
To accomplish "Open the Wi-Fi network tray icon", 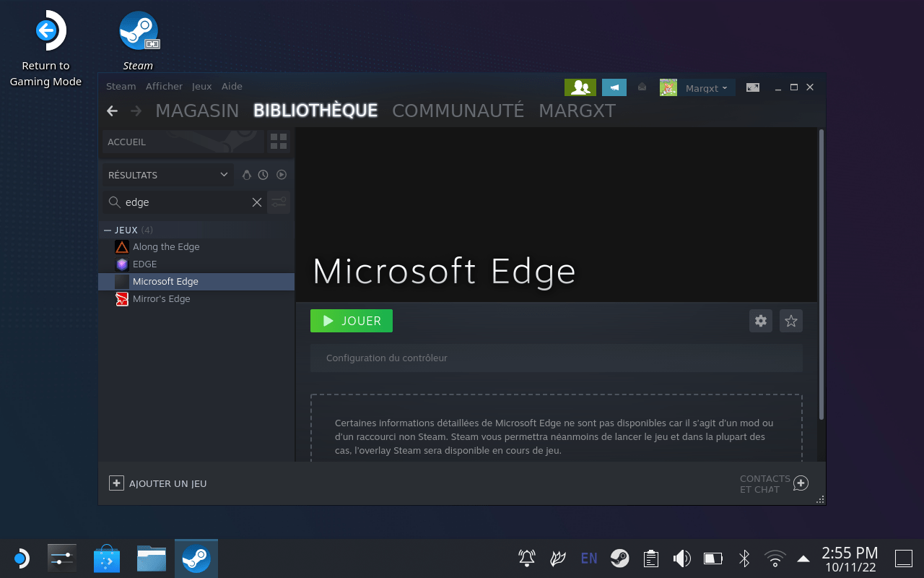I will click(x=775, y=558).
